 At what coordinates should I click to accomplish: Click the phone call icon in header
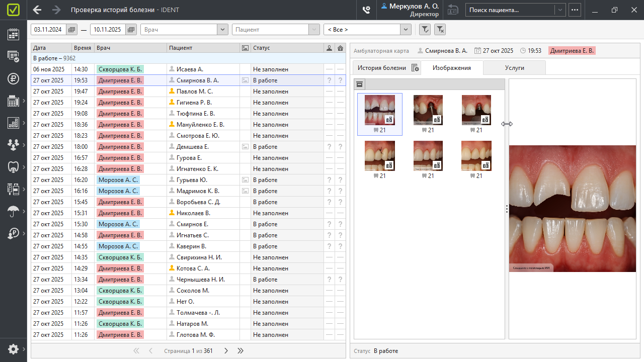(x=366, y=10)
